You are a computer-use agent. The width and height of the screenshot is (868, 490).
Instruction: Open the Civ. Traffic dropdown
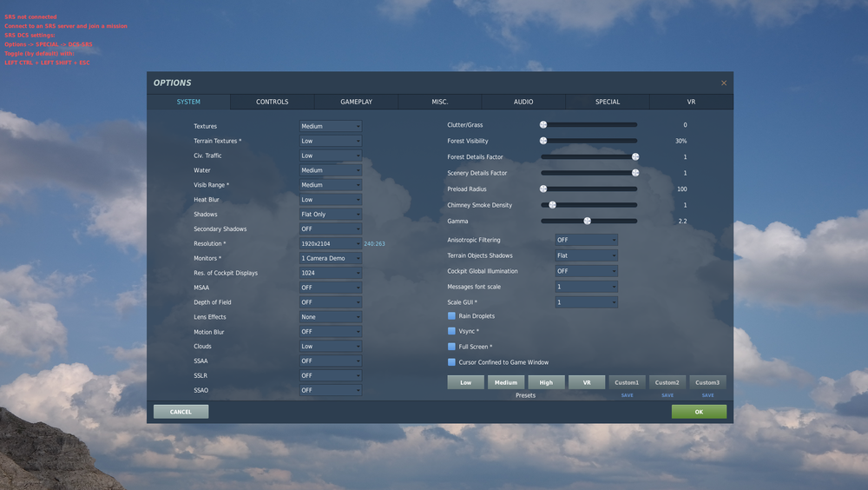tap(331, 156)
